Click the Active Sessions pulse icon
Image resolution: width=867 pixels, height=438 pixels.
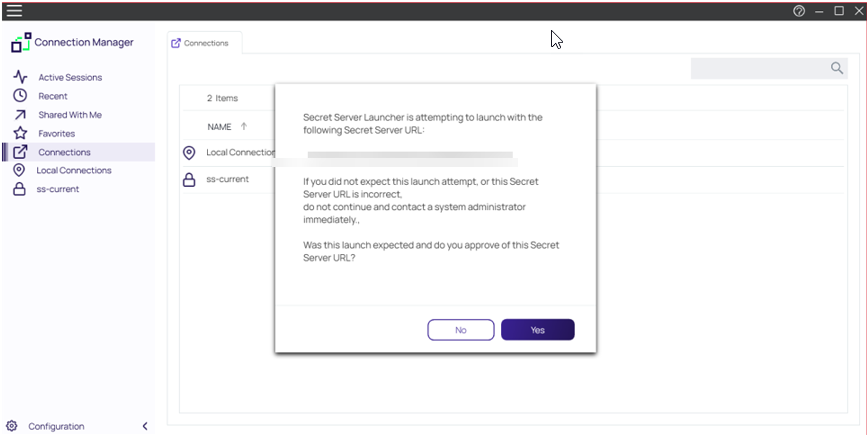point(20,77)
